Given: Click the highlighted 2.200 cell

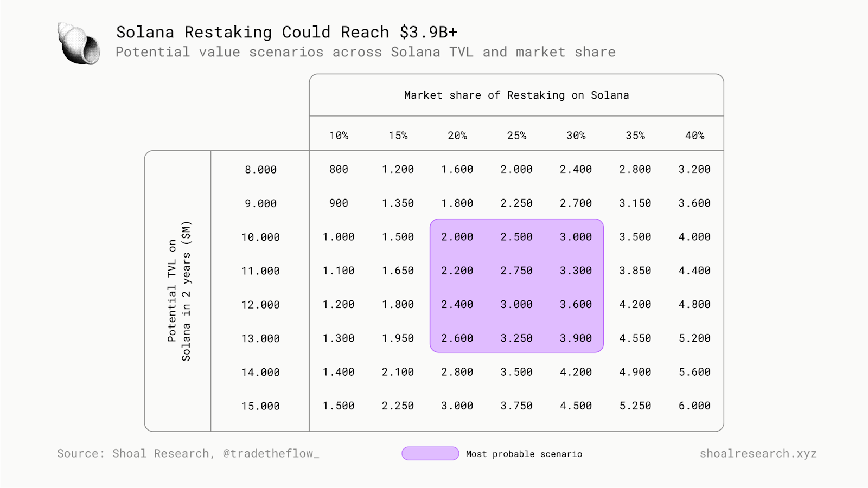Looking at the screenshot, I should (457, 271).
